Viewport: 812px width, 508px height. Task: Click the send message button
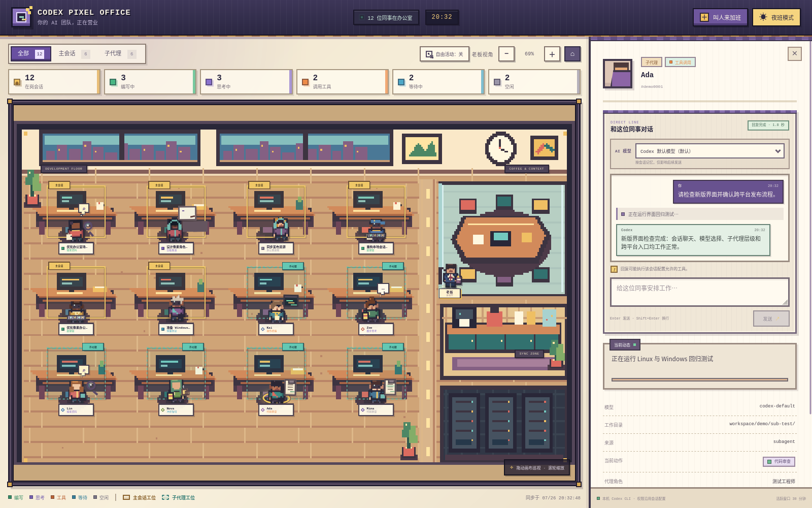pos(771,319)
